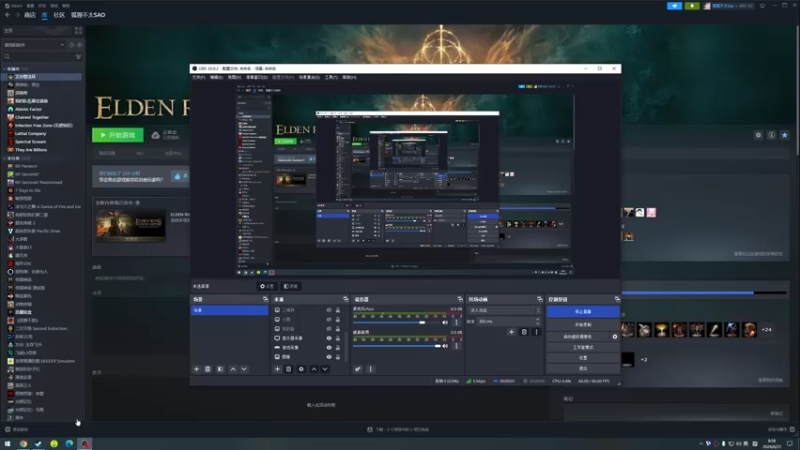Open virtual camera settings gear in OBS
Viewport: 800px width, 450px height.
615,337
